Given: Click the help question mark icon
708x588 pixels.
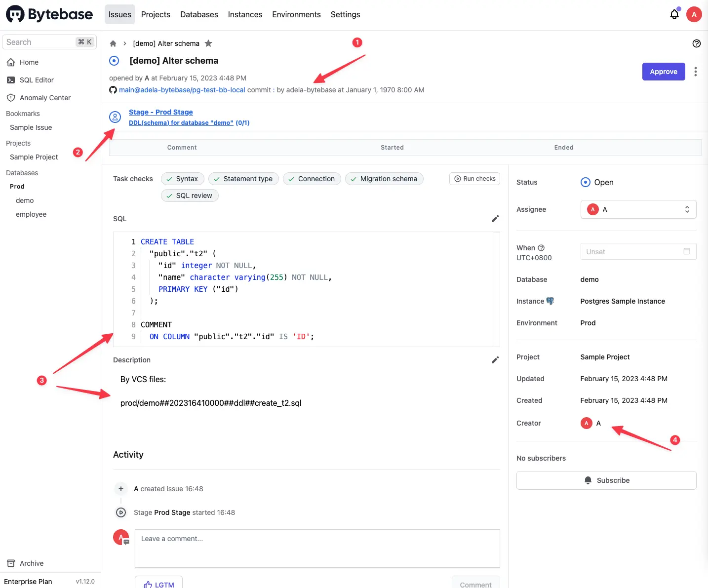Looking at the screenshot, I should 697,43.
